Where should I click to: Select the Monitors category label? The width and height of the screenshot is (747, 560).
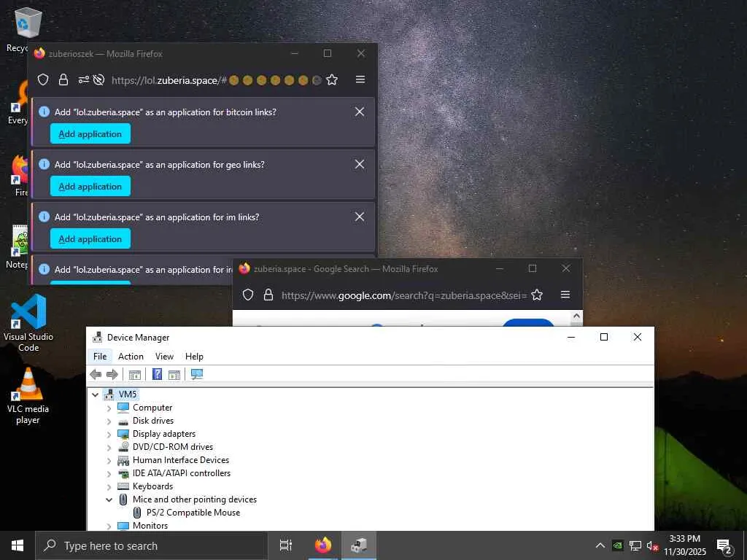[150, 525]
